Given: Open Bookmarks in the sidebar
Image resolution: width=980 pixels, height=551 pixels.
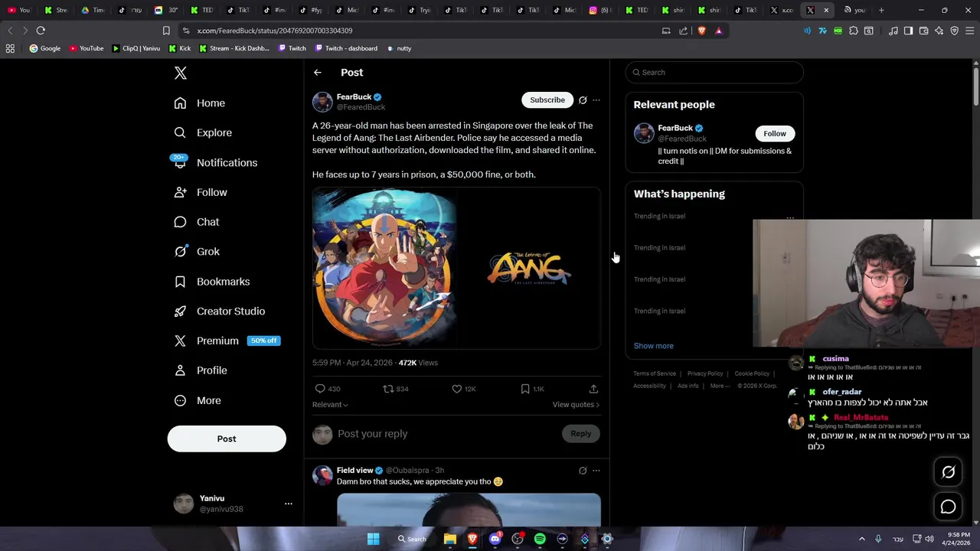Looking at the screenshot, I should pyautogui.click(x=212, y=282).
